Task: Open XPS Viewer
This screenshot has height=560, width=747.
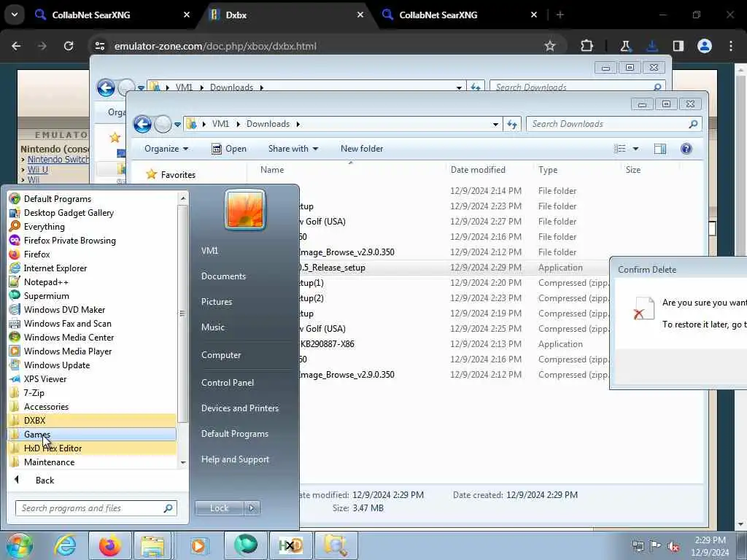Action: (x=44, y=379)
